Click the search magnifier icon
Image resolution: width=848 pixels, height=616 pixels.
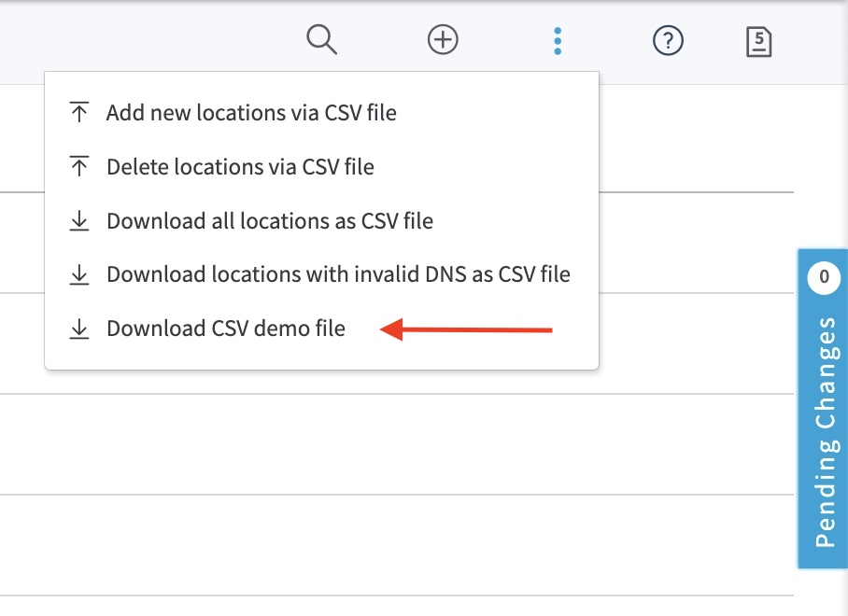coord(321,40)
